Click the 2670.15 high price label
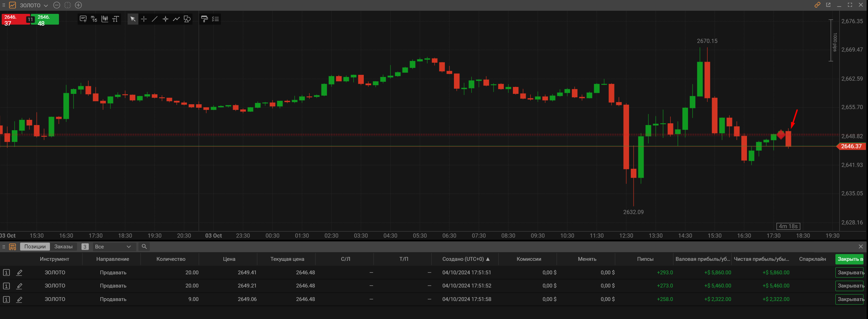This screenshot has width=868, height=319. pyautogui.click(x=707, y=41)
